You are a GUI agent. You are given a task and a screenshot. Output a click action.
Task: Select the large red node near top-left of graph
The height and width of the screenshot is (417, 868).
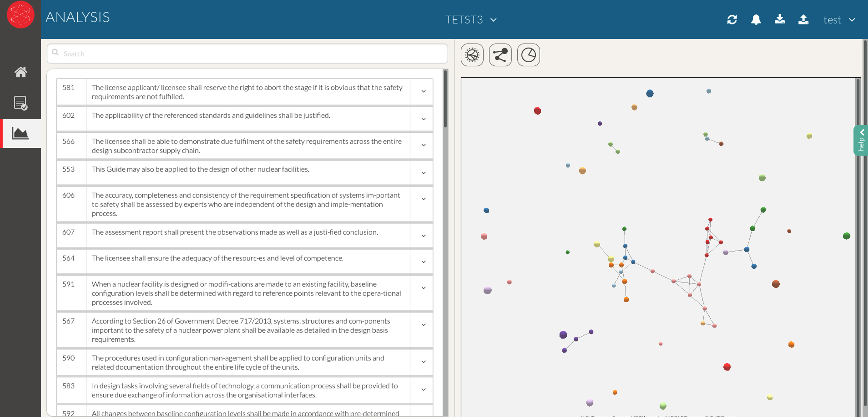537,111
